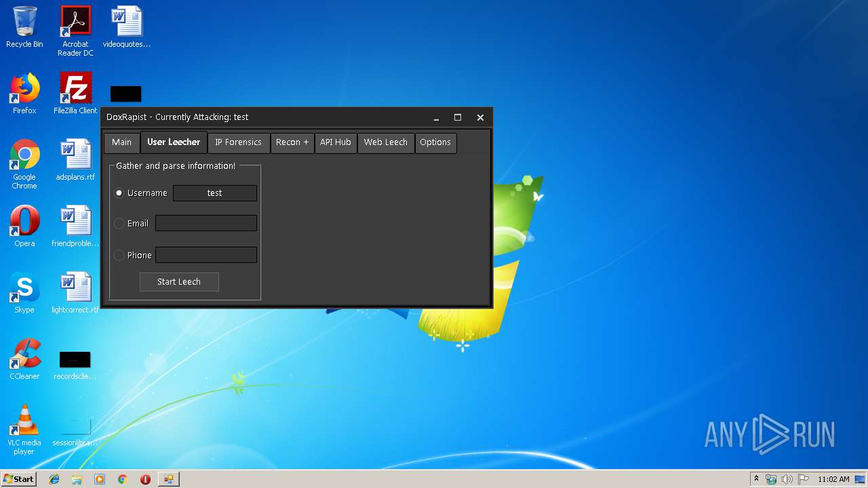
Task: Open the Recon + tab
Action: click(292, 142)
